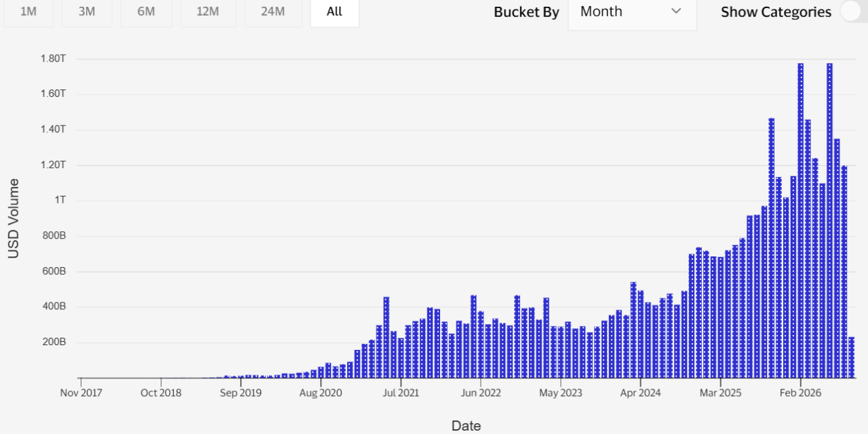
Task: Click the 1.80T y-axis label
Action: click(x=53, y=59)
